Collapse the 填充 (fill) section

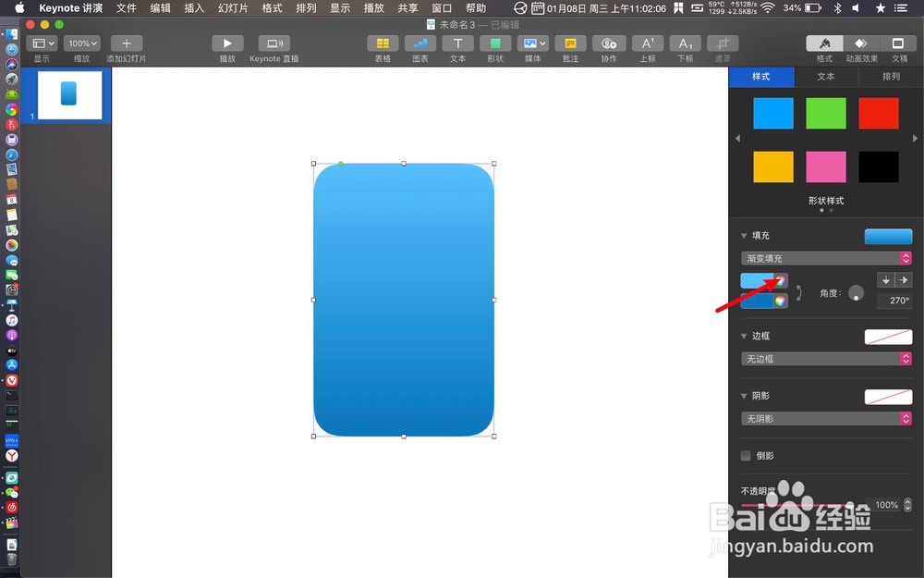(744, 235)
